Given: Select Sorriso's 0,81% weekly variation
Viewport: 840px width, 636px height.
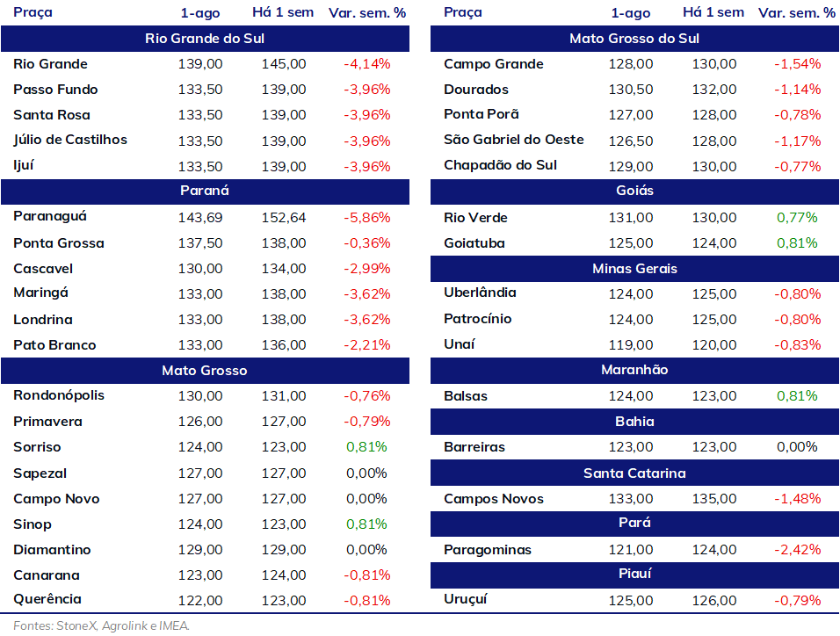Looking at the screenshot, I should coord(366,447).
